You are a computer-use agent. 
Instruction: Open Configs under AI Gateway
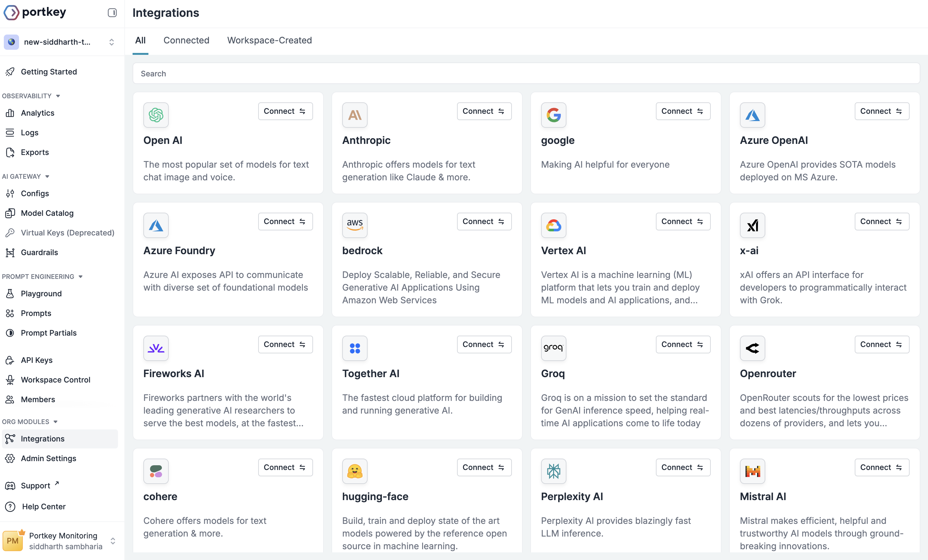coord(34,193)
